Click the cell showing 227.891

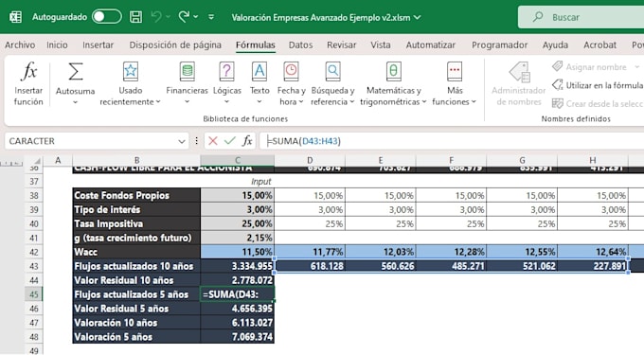coord(593,266)
